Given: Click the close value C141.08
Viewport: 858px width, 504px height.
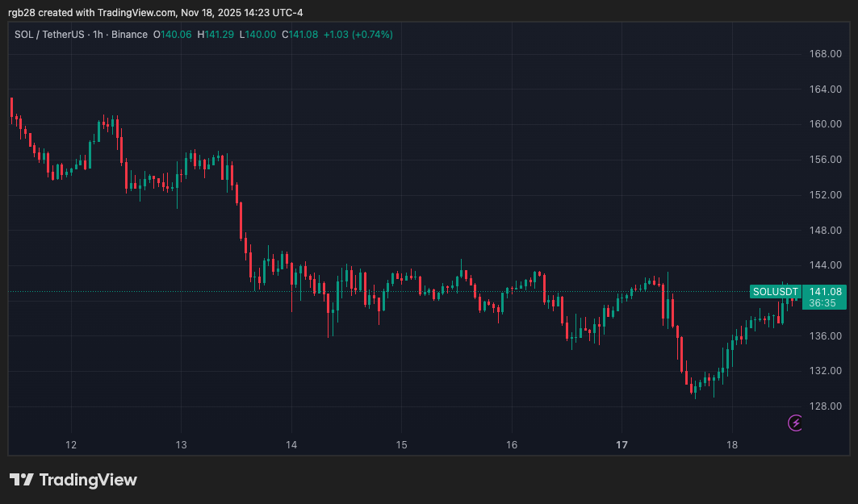Looking at the screenshot, I should tap(300, 35).
